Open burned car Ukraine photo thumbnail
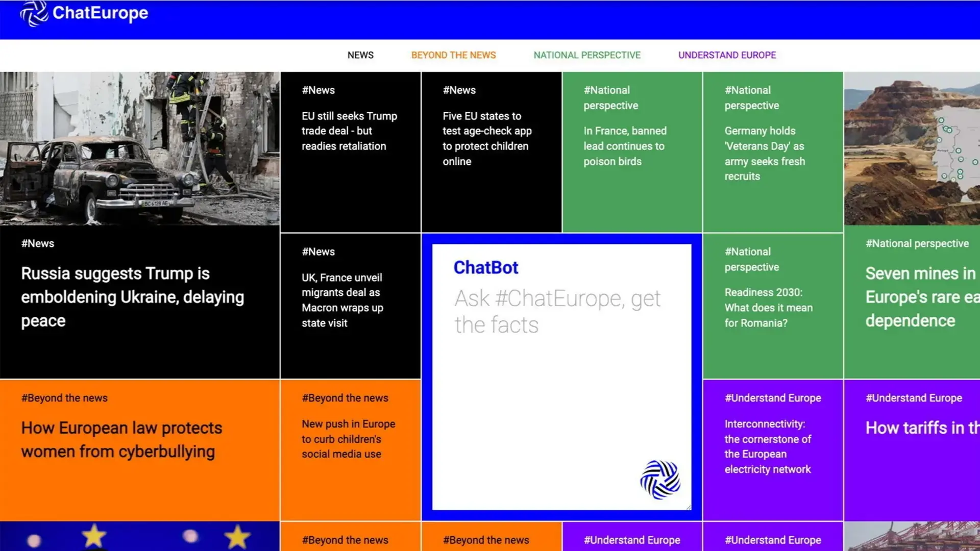Viewport: 980px width, 551px height. (139, 148)
